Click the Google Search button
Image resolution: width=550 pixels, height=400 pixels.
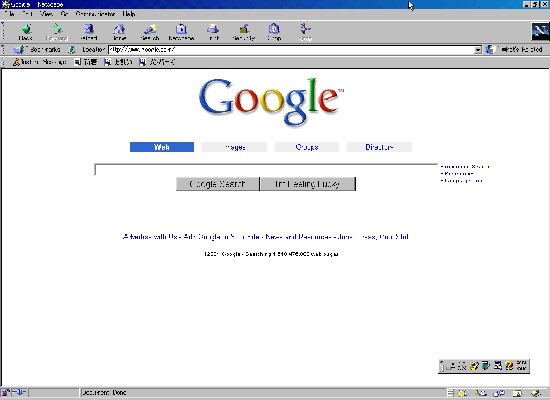(217, 184)
